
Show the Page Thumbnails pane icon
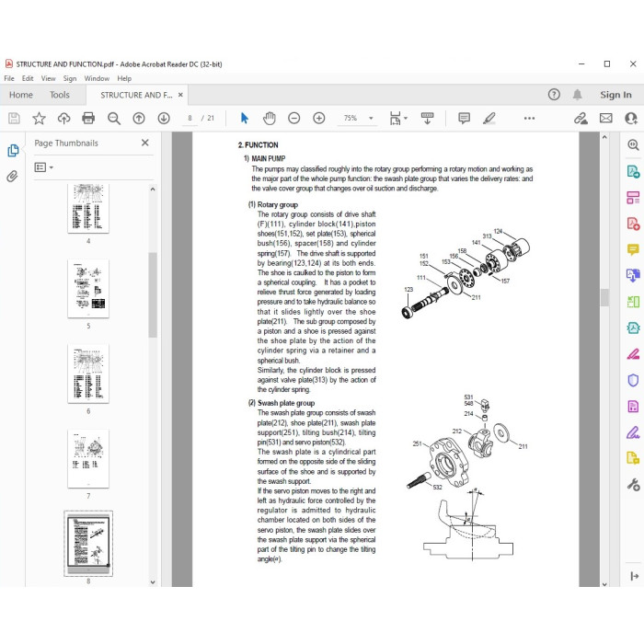tap(13, 151)
